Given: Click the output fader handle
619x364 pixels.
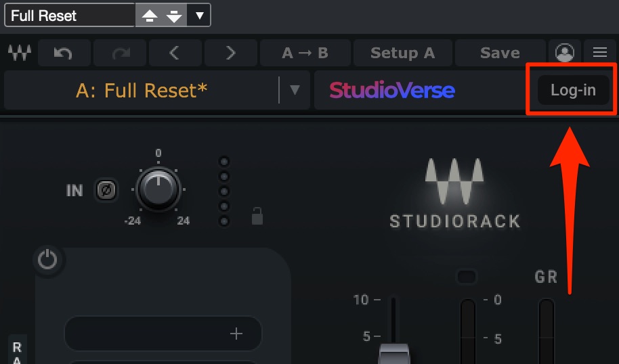Looking at the screenshot, I should click(394, 353).
